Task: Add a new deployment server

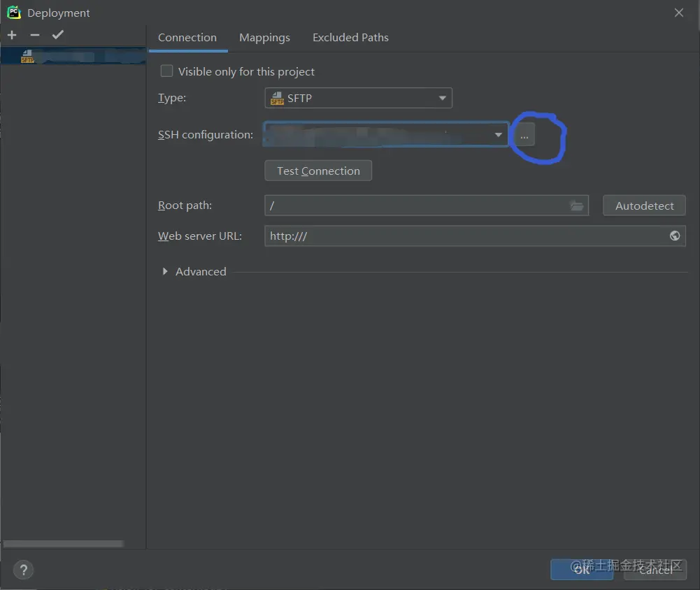Action: tap(12, 35)
